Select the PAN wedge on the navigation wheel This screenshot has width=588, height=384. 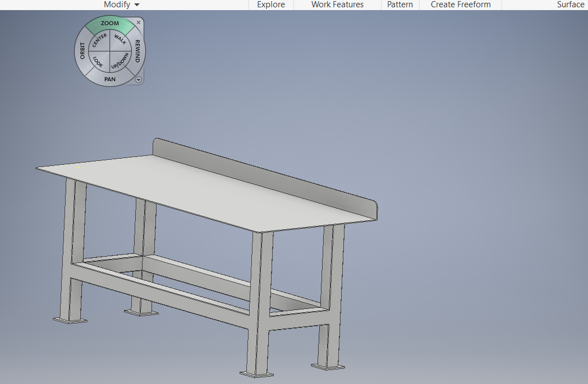110,79
